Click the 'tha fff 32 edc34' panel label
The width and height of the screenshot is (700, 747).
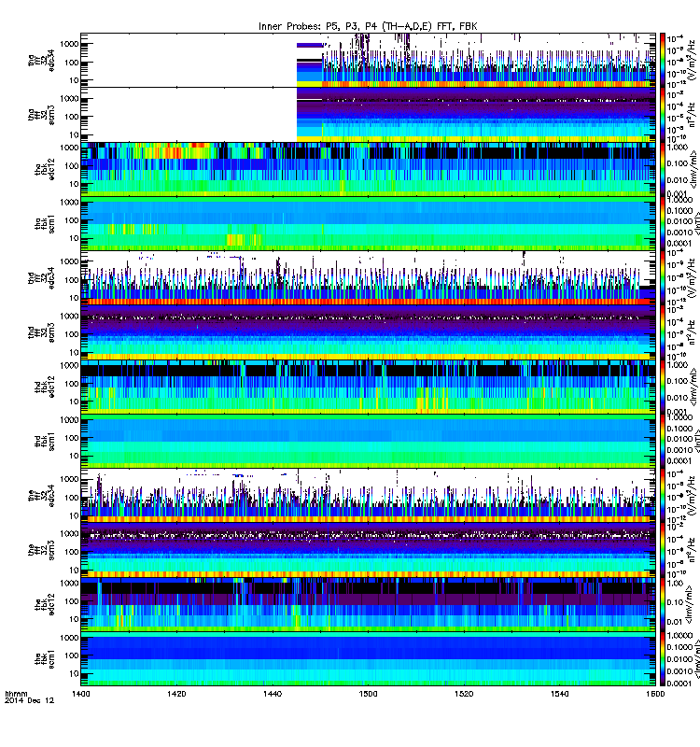click(41, 60)
